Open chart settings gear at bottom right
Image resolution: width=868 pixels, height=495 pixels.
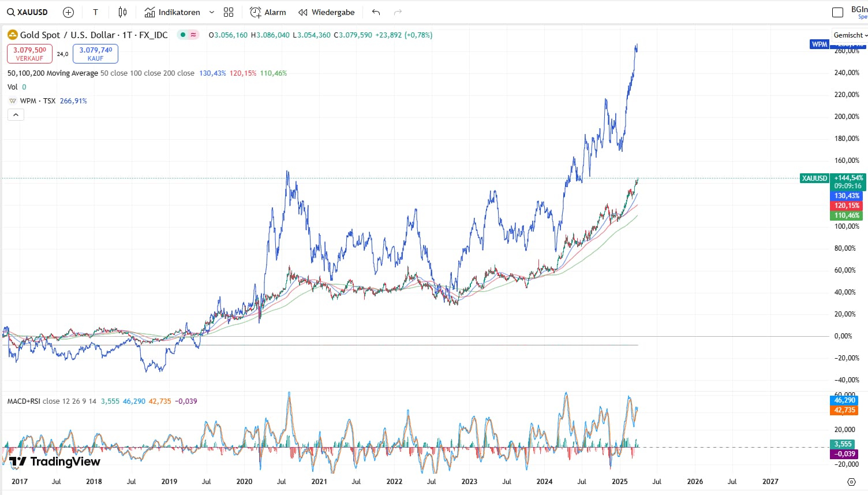pyautogui.click(x=851, y=482)
